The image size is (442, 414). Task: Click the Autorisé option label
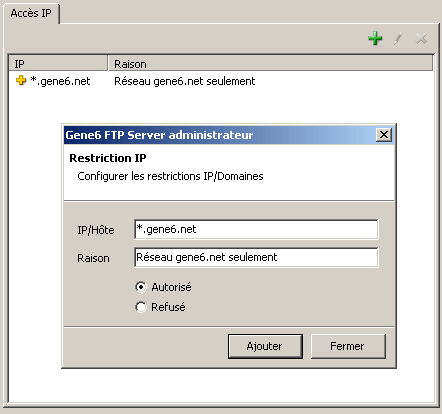171,287
